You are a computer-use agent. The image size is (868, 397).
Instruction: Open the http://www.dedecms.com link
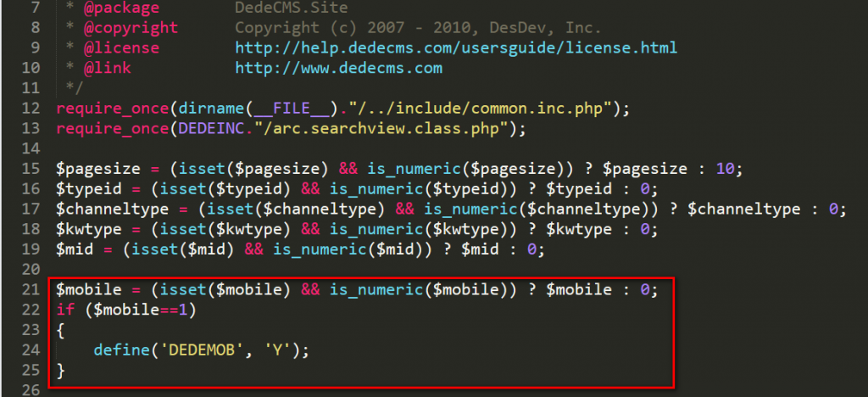click(339, 68)
